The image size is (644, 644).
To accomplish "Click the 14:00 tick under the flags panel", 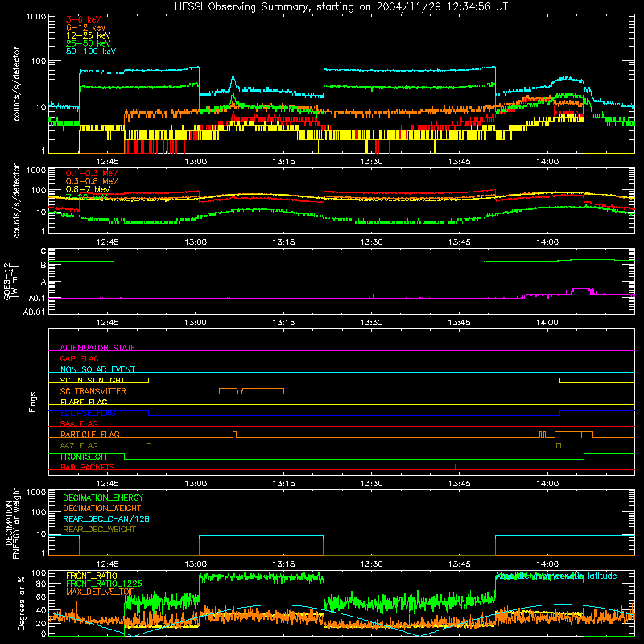I will 547,483.
